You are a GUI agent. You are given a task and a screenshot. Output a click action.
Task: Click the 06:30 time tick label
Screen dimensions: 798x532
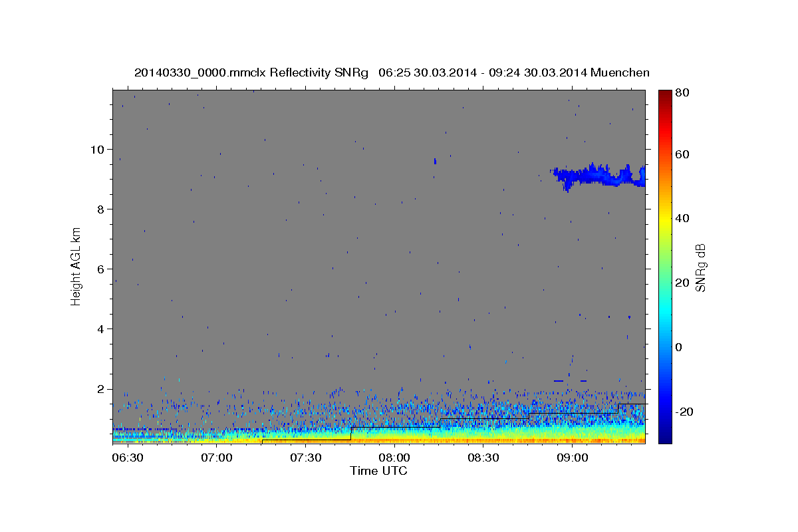click(127, 458)
